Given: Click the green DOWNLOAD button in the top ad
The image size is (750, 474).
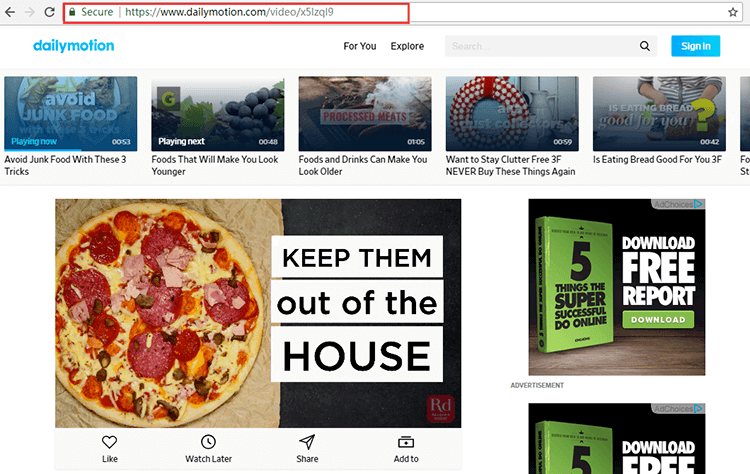Looking at the screenshot, I should click(658, 320).
